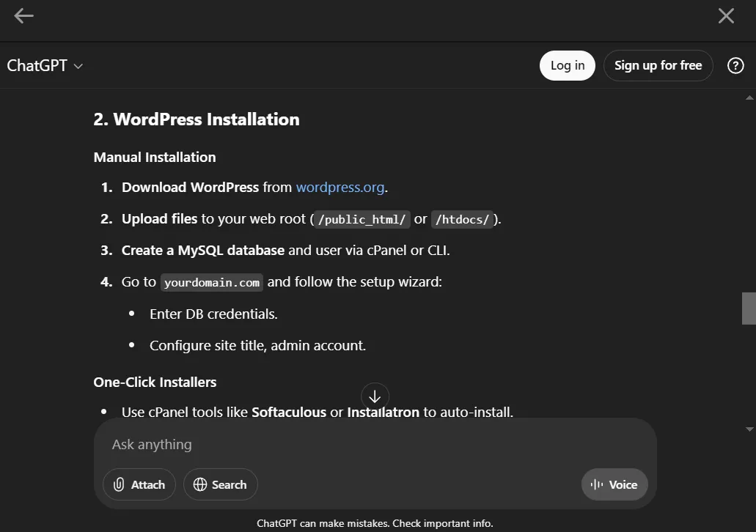The height and width of the screenshot is (532, 756).
Task: Click the globe Search button
Action: tap(220, 484)
